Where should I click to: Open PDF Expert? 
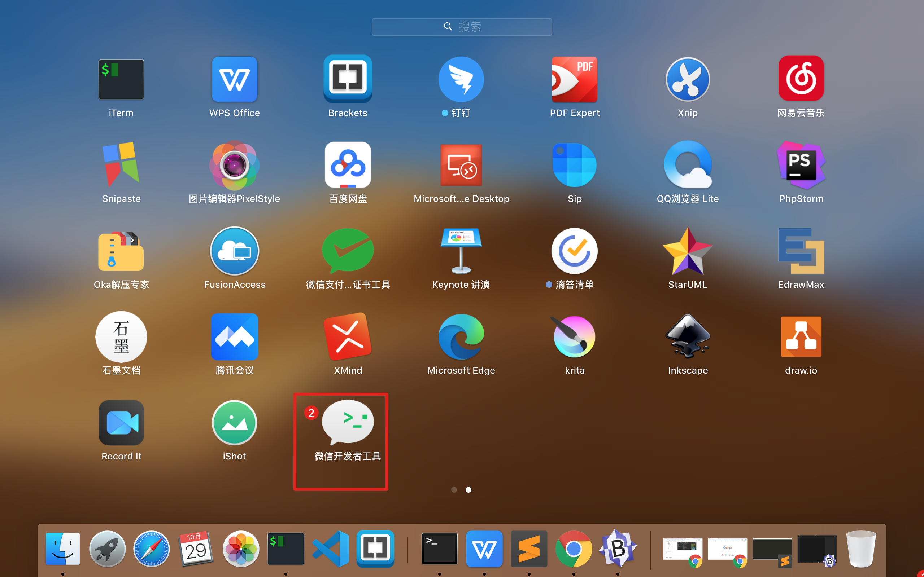pos(574,79)
